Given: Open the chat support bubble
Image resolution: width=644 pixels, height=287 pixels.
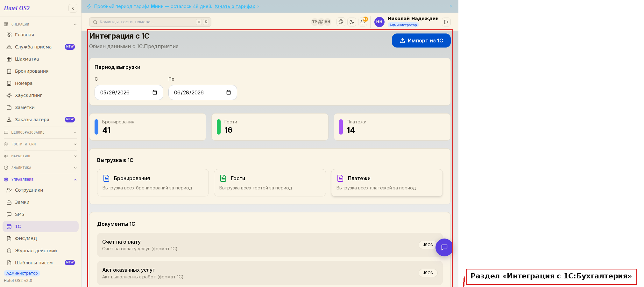Looking at the screenshot, I should [444, 247].
